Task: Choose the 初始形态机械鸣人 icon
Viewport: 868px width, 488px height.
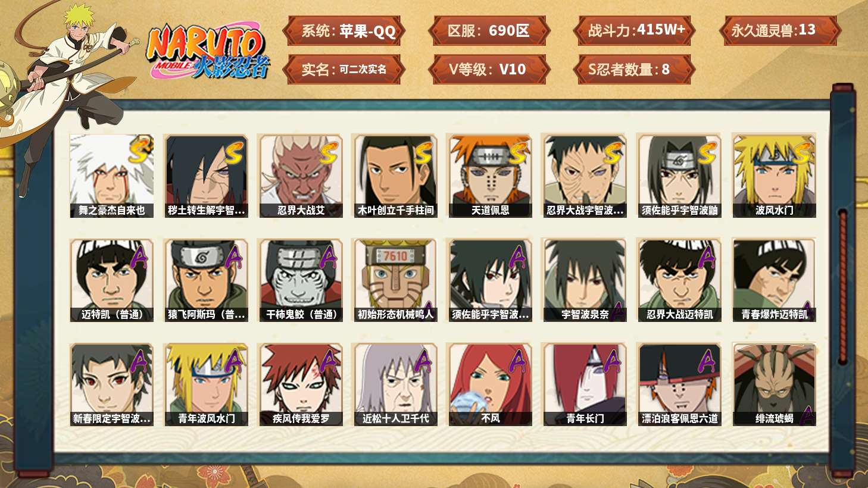Action: click(x=395, y=280)
